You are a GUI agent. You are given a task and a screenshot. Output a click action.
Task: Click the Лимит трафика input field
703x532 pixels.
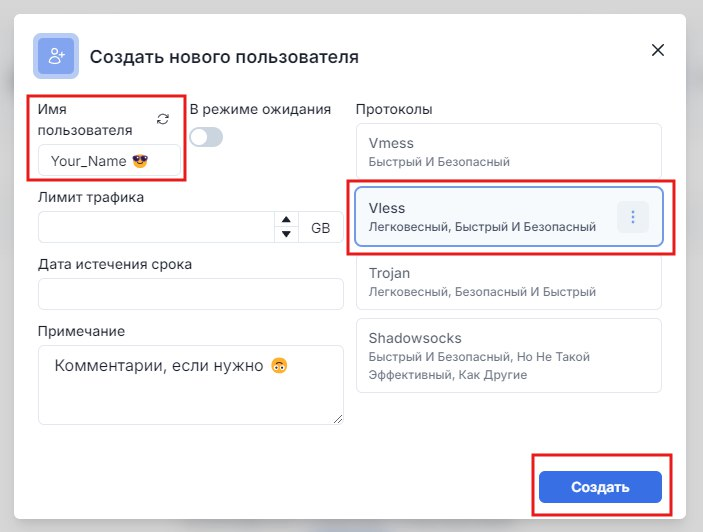pos(156,227)
